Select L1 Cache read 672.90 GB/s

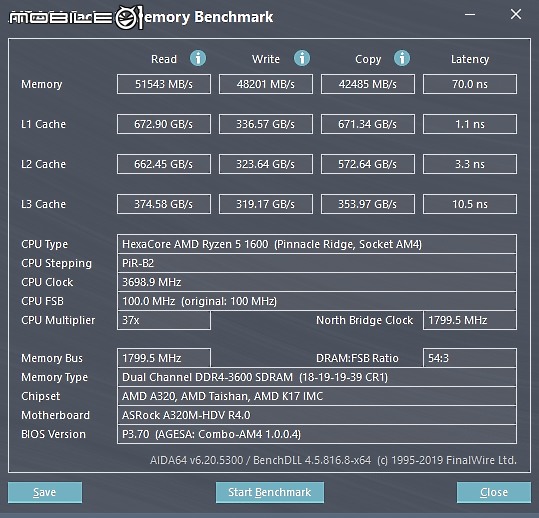(x=164, y=124)
